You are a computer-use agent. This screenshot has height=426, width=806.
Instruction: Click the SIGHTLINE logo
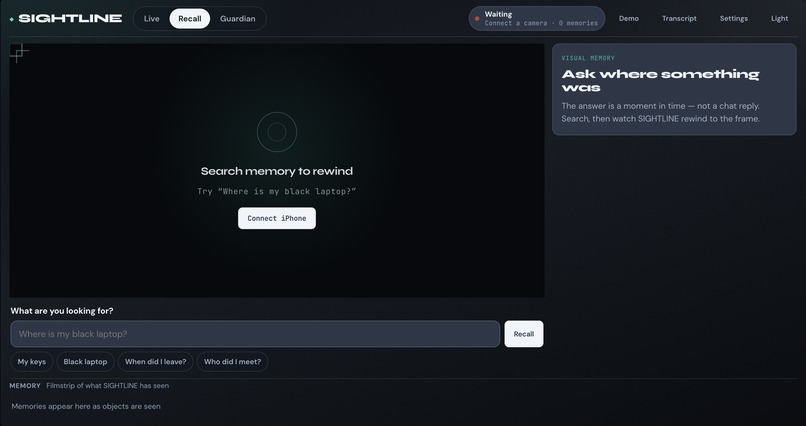click(66, 18)
